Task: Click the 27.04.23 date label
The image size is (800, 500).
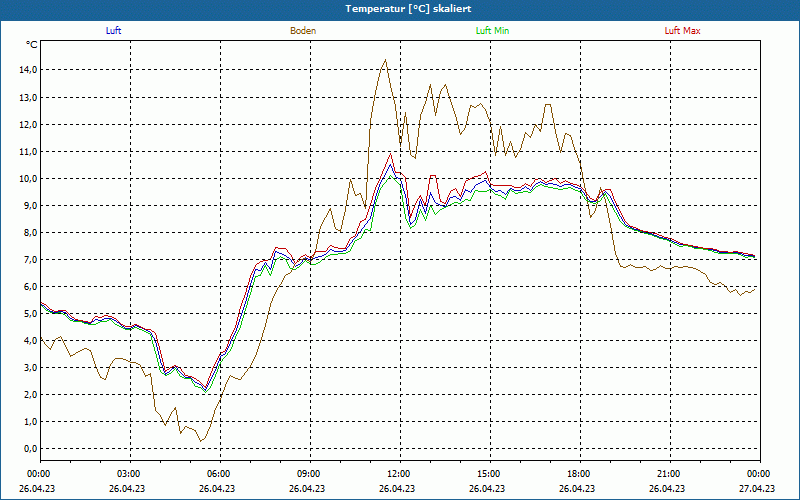Action: 757,488
